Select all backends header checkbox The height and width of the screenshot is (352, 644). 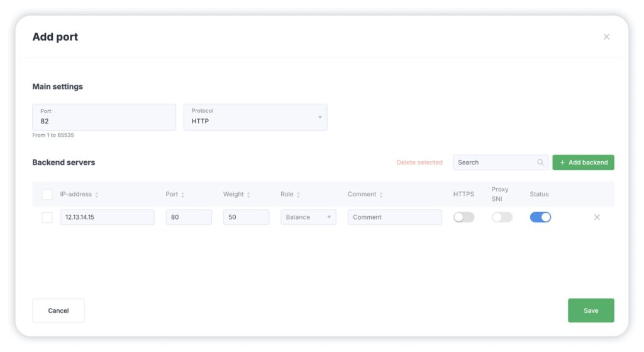click(47, 195)
